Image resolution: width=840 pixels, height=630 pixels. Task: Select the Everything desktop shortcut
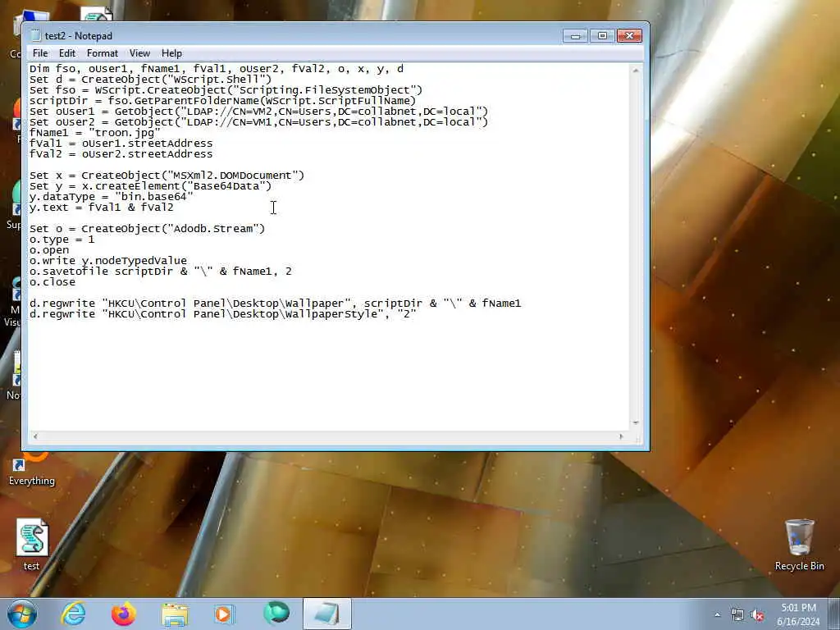pos(32,468)
